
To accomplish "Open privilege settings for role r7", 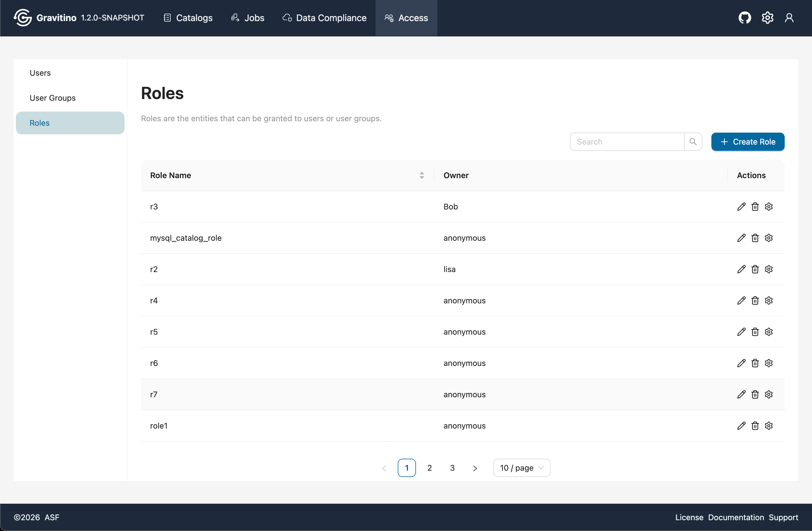I will [x=769, y=394].
